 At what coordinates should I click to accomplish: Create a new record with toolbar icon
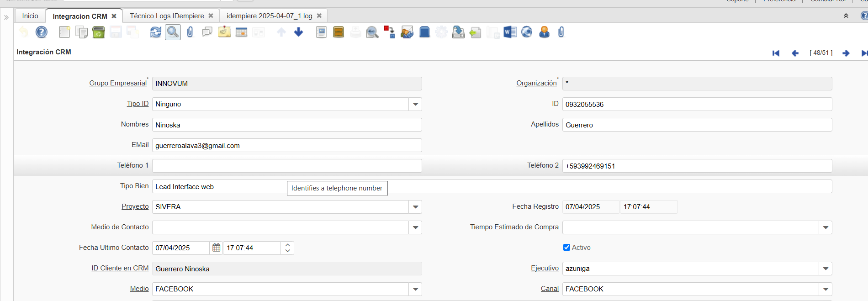(64, 32)
